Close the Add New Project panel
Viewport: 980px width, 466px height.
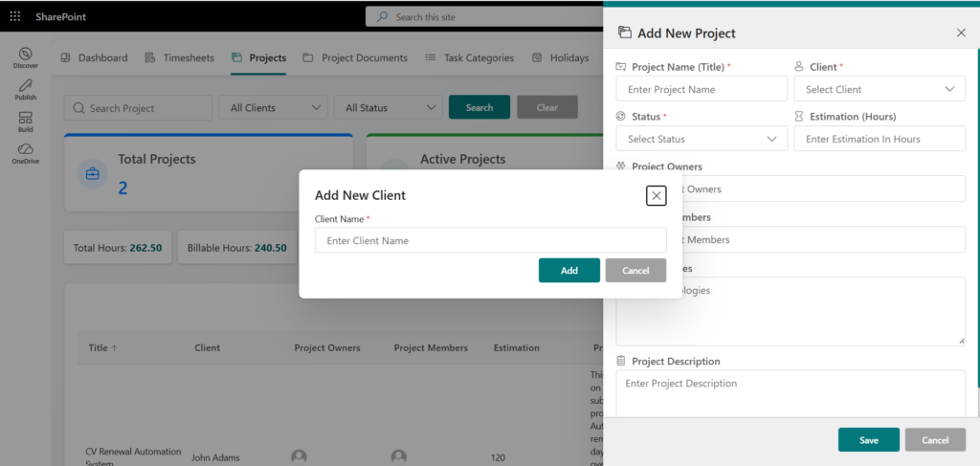(x=961, y=33)
